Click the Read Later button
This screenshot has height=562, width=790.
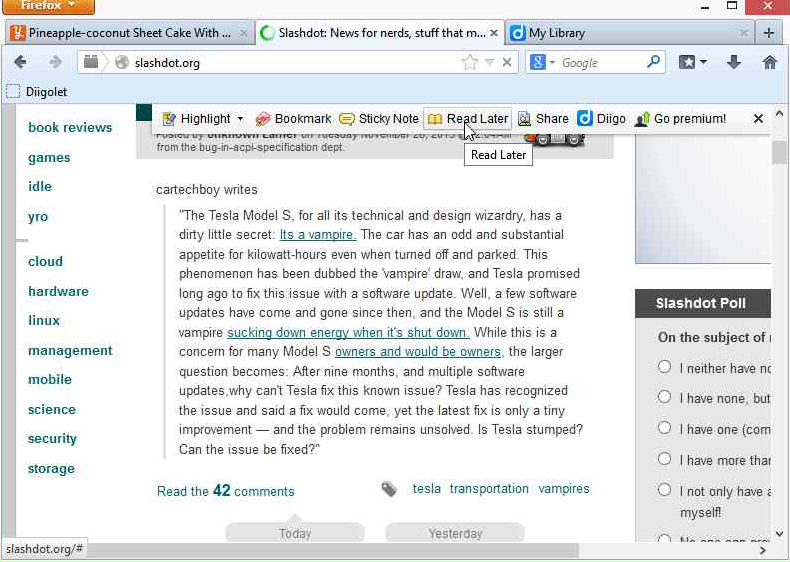pos(468,119)
